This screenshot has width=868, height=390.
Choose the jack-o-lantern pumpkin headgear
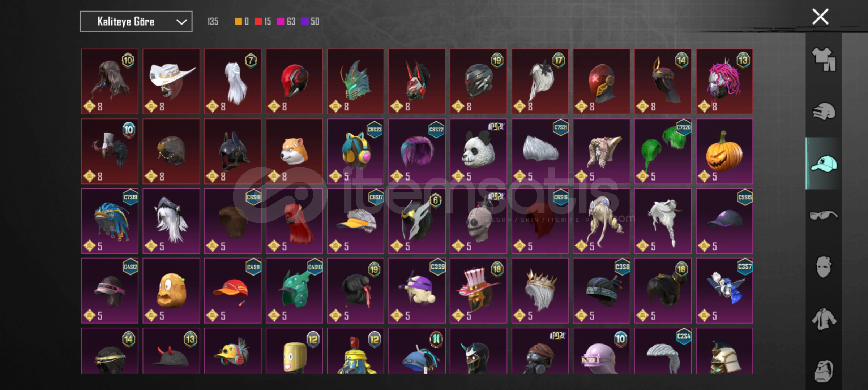724,151
